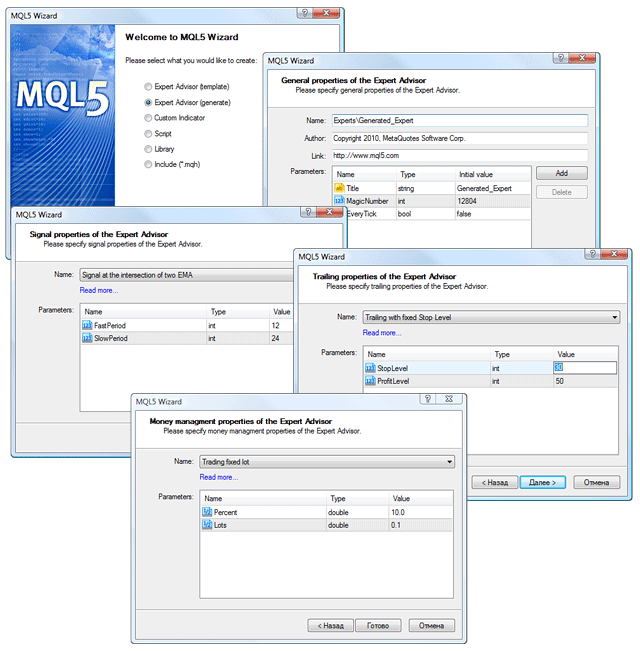Screen dimensions: 640x651
Task: Click Name column header in Trailing parameters table
Action: 427,355
